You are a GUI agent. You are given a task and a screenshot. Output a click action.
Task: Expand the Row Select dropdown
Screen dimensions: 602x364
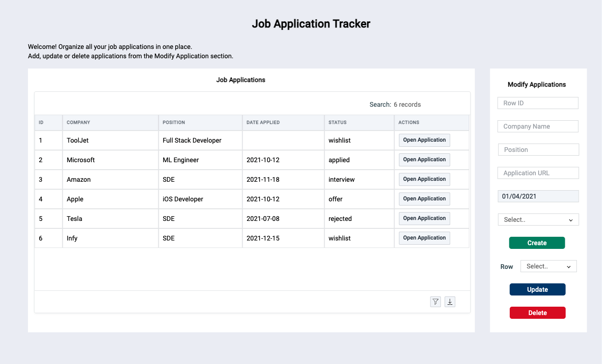coord(548,266)
